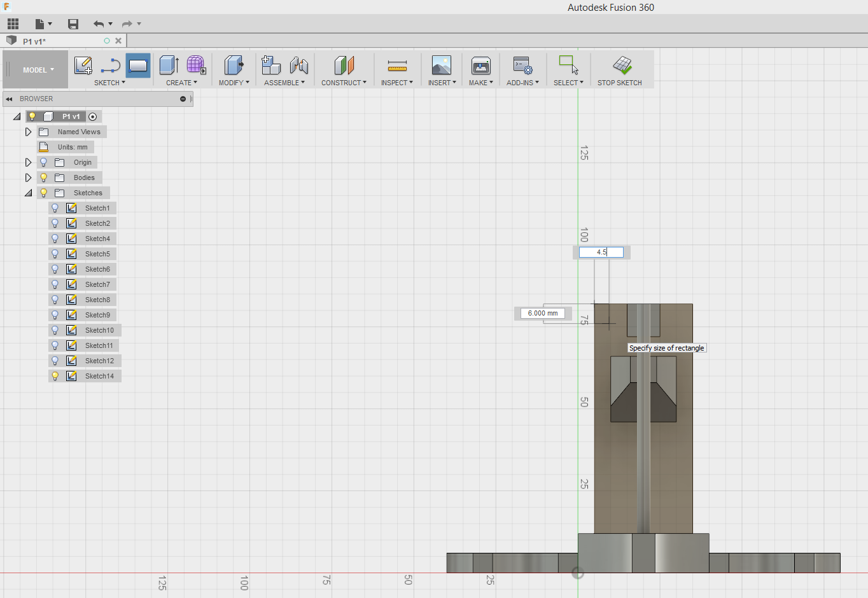Open the data panel grid icon
The width and height of the screenshot is (868, 598).
click(13, 24)
